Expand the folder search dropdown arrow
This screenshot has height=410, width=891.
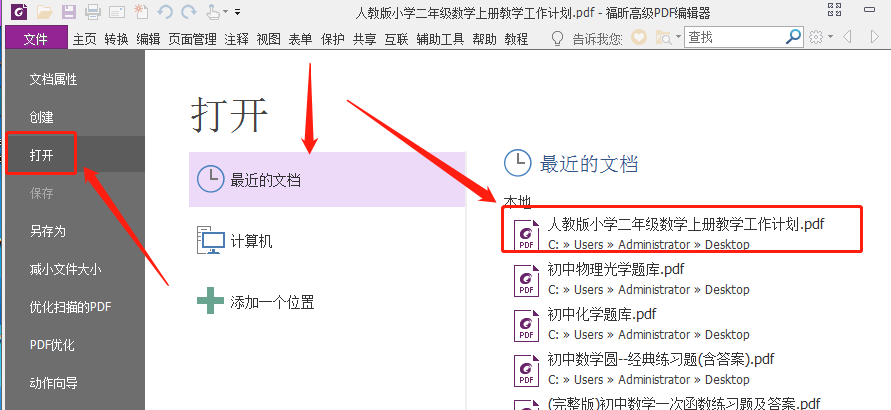pos(678,38)
